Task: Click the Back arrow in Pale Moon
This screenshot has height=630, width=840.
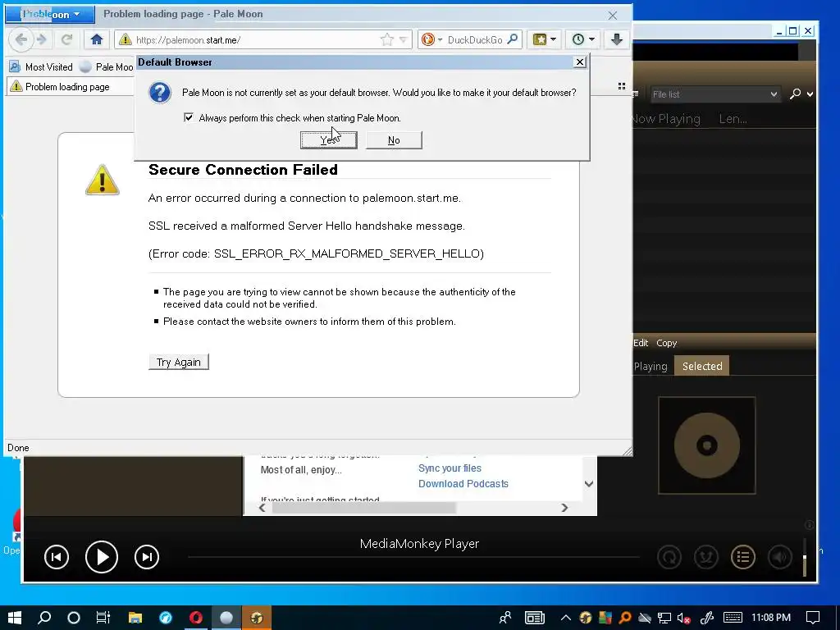Action: (21, 39)
